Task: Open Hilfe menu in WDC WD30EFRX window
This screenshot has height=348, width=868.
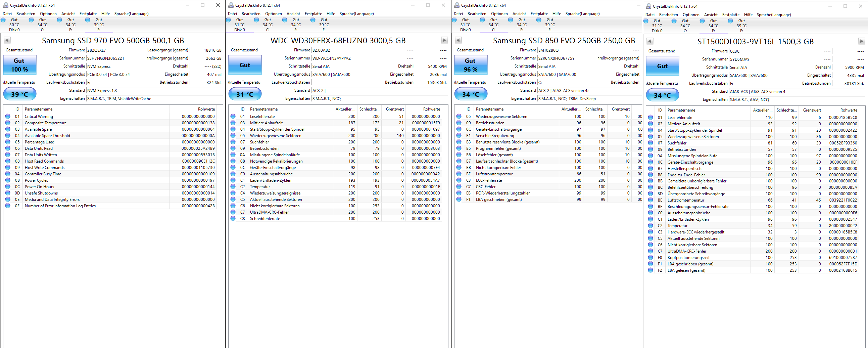Action: tap(331, 14)
